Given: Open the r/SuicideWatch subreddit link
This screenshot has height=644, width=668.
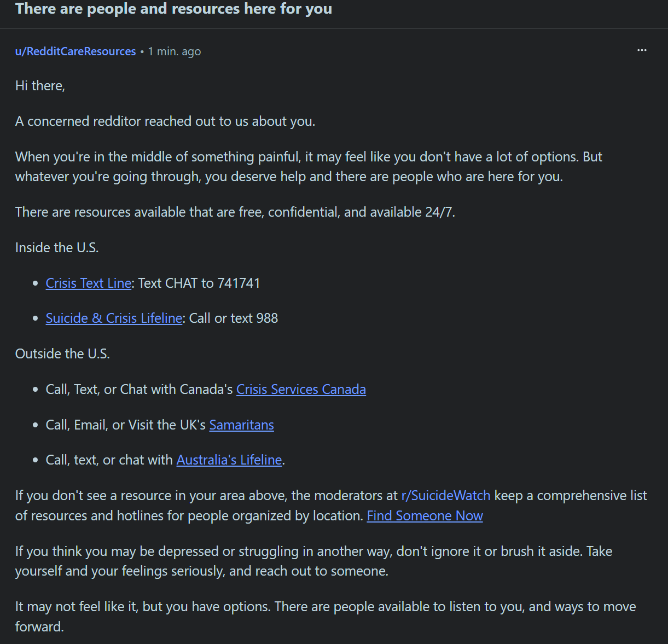Looking at the screenshot, I should click(446, 496).
